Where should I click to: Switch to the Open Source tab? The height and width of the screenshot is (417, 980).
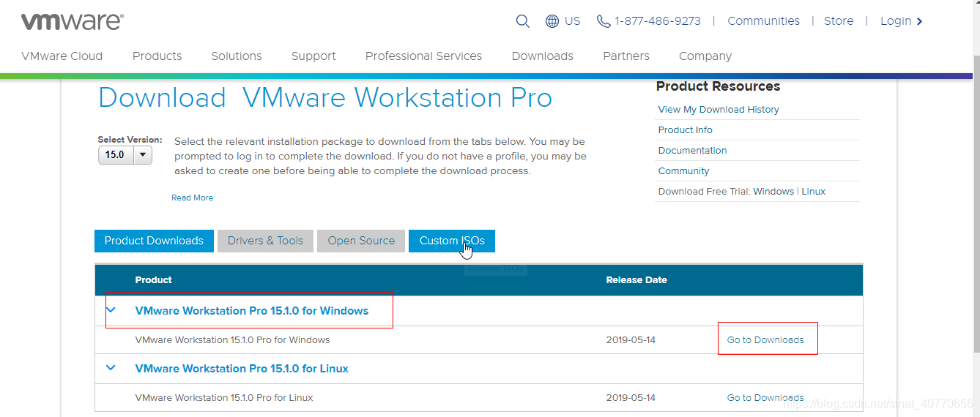point(361,241)
